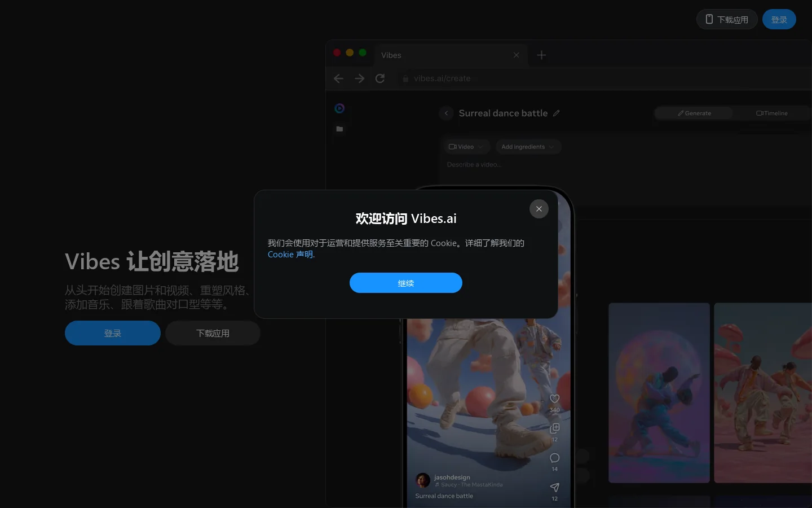812x508 pixels.
Task: Open the Add ingredients dropdown
Action: 528,147
